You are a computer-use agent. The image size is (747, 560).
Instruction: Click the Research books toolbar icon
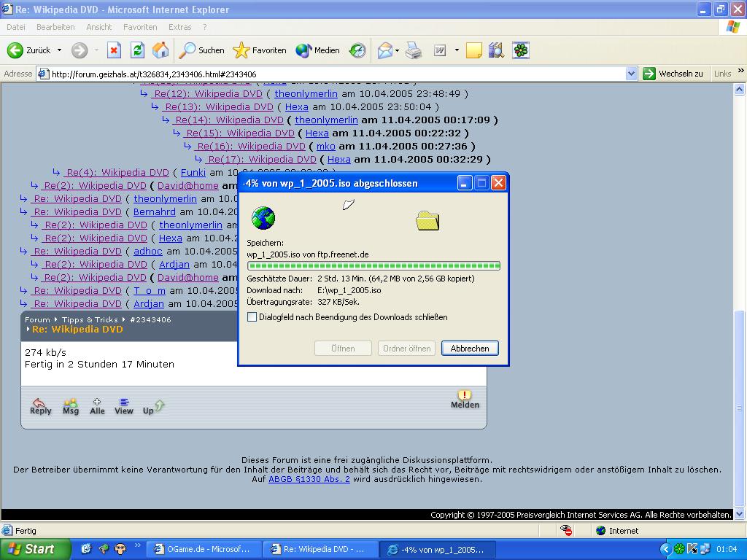[496, 50]
